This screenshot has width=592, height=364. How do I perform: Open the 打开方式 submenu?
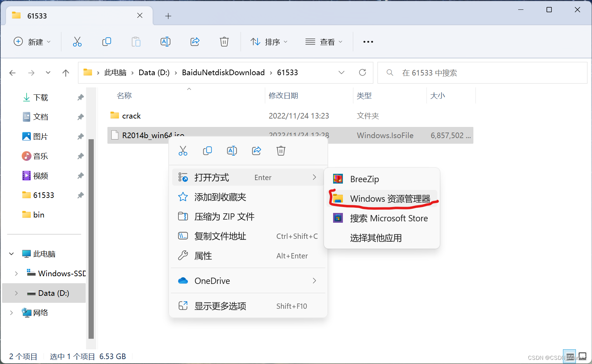click(248, 177)
